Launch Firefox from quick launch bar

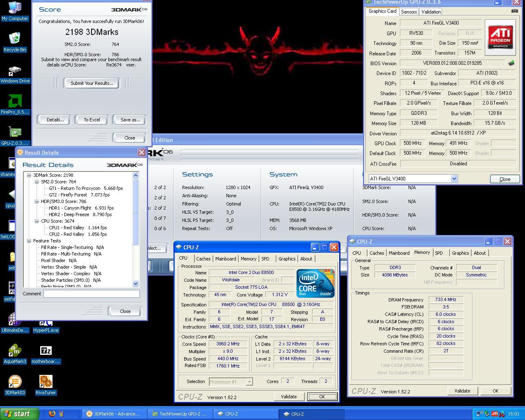[x=52, y=413]
